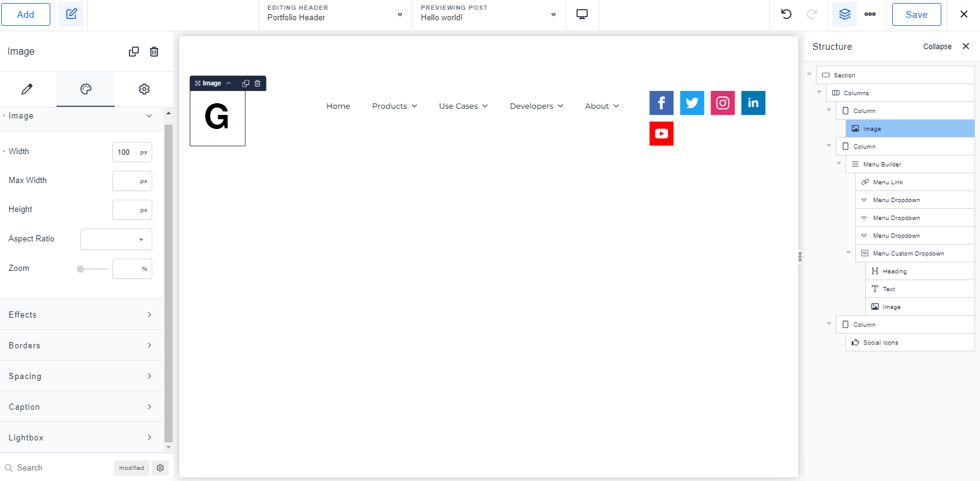This screenshot has width=980, height=481.
Task: Switch to the Advanced gear tab
Action: pyautogui.click(x=144, y=89)
